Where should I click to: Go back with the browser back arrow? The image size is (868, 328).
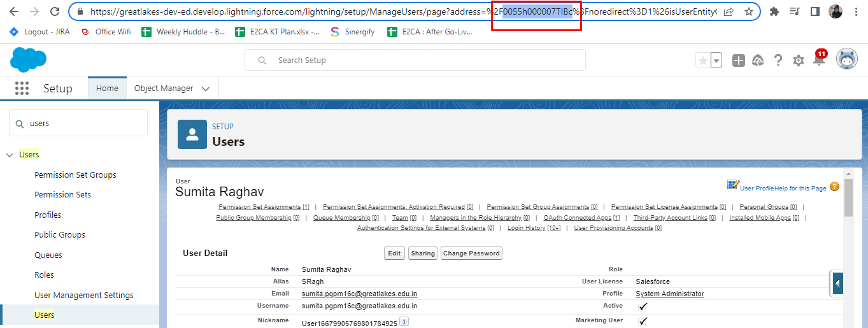(14, 11)
